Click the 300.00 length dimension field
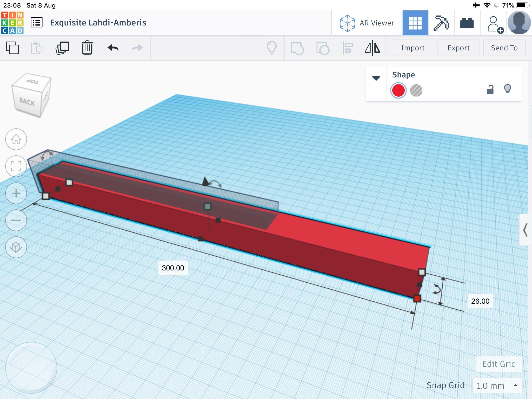This screenshot has width=532, height=399. point(173,268)
